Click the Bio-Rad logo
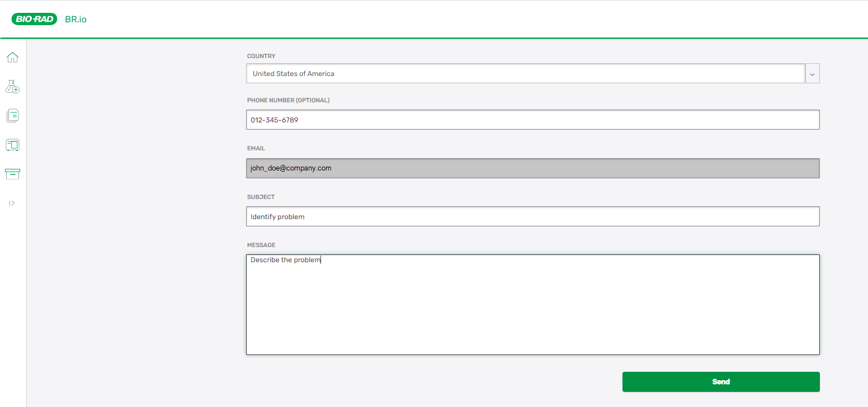This screenshot has width=868, height=407. coord(34,20)
